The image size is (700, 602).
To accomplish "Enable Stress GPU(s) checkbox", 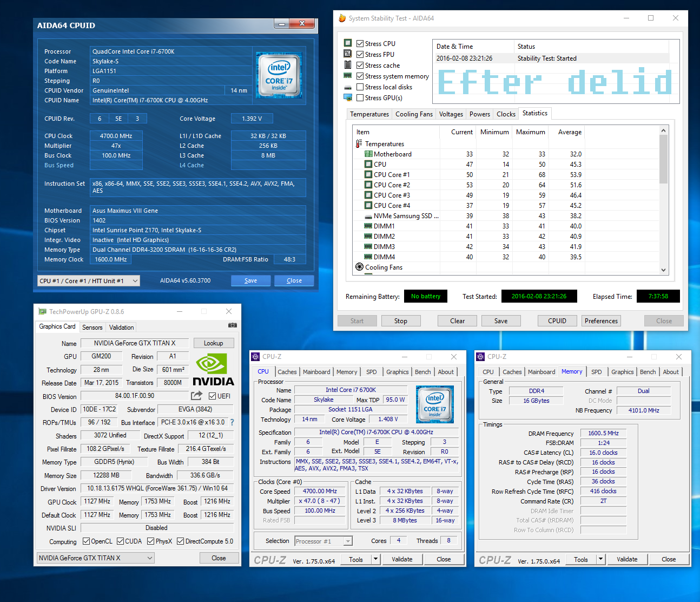I will point(360,97).
